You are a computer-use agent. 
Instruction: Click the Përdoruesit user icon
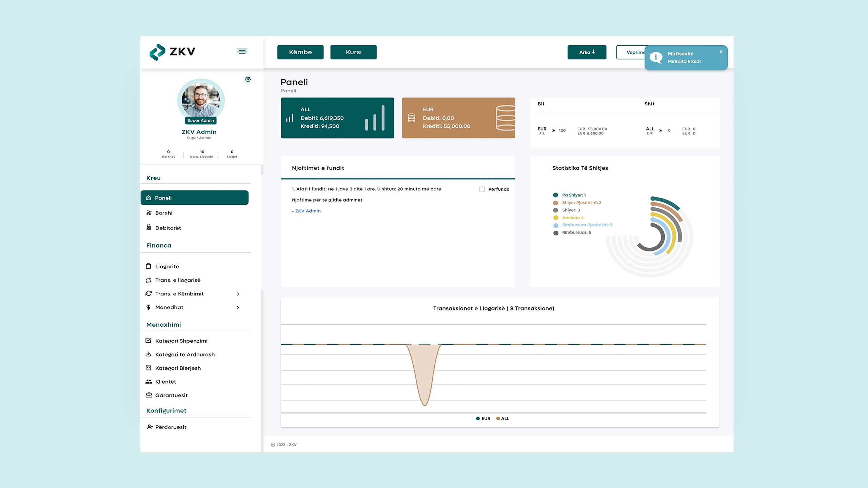tap(149, 427)
